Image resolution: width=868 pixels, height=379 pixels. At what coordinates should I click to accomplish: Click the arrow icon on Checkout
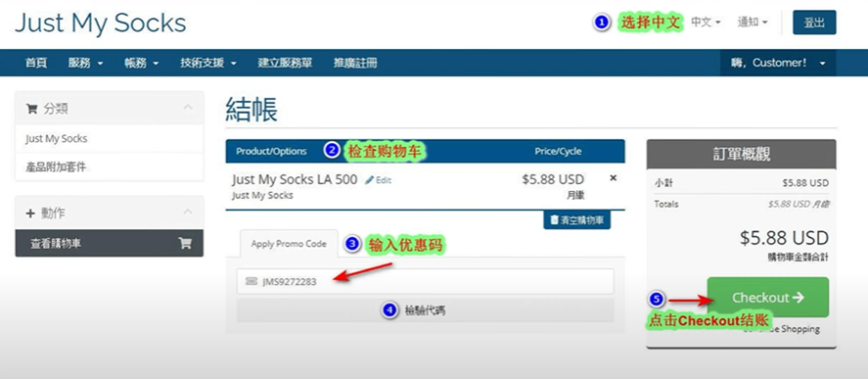point(798,298)
